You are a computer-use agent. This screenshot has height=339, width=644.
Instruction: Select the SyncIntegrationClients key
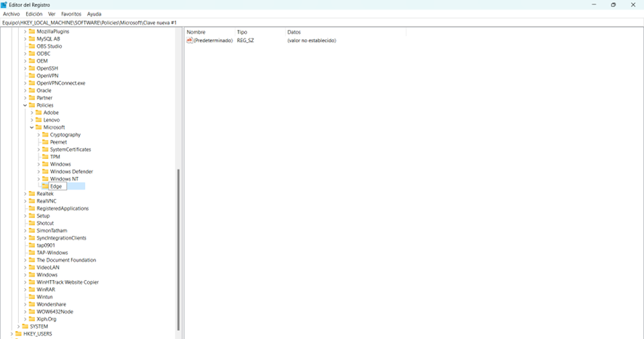point(61,238)
